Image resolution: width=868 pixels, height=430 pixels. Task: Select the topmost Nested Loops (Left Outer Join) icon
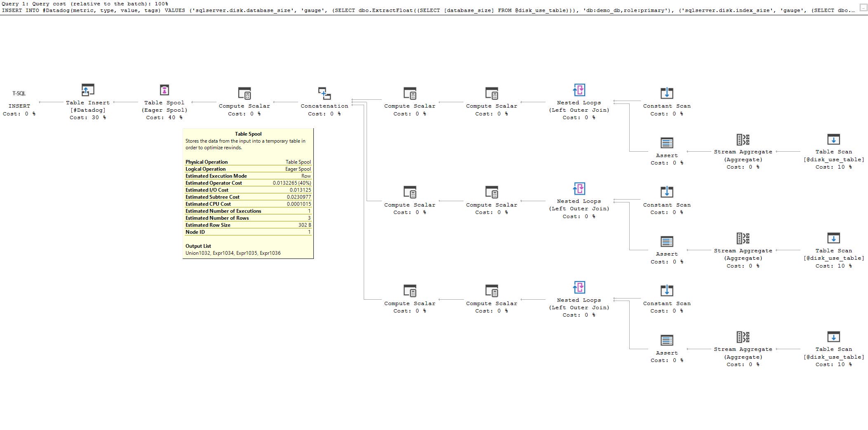point(579,90)
